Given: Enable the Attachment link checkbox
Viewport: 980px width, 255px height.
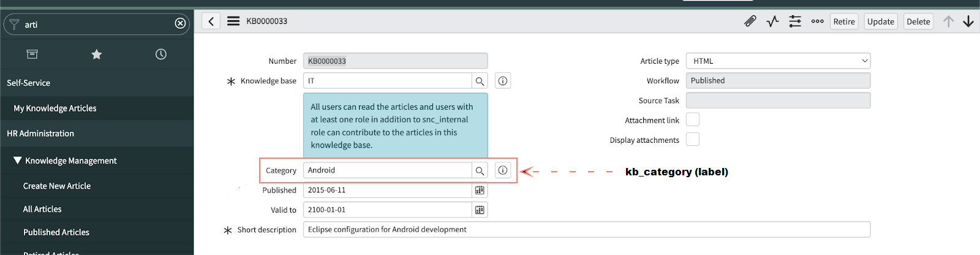Looking at the screenshot, I should [x=693, y=120].
